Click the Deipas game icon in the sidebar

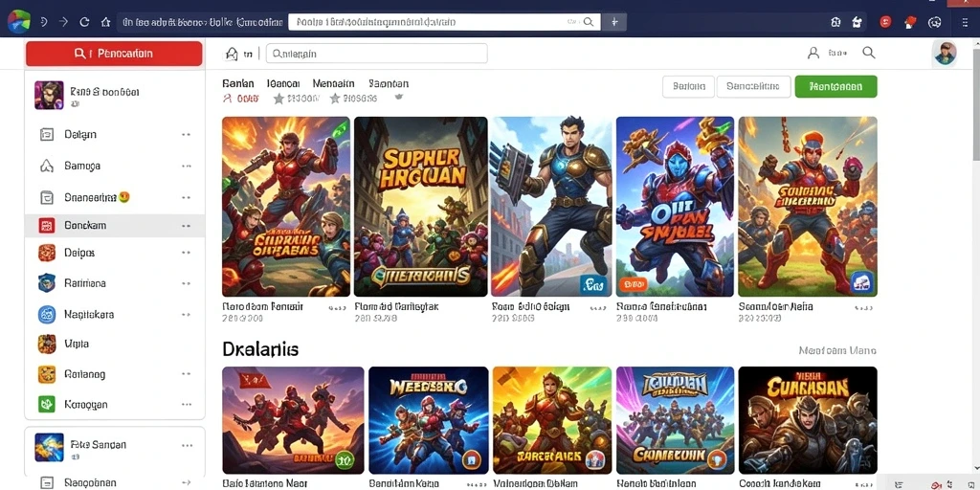pos(47,253)
